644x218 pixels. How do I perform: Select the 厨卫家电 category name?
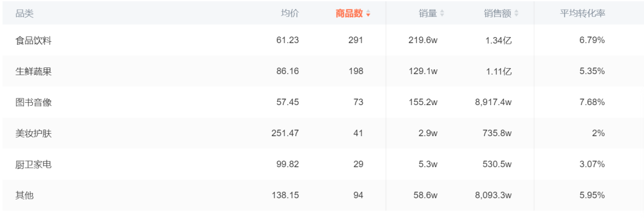tap(33, 164)
